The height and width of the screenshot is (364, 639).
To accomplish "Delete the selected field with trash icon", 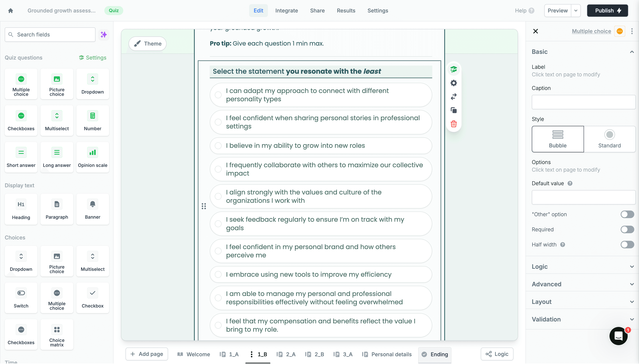I will [454, 124].
